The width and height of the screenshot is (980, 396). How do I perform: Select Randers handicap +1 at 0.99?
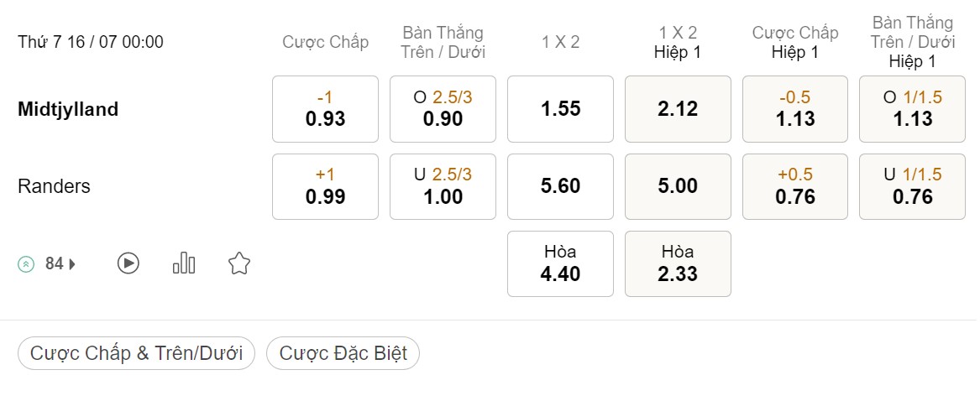326,187
